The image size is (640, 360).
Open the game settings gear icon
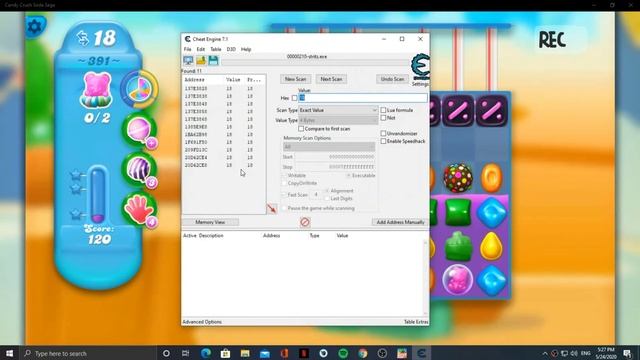(x=35, y=27)
